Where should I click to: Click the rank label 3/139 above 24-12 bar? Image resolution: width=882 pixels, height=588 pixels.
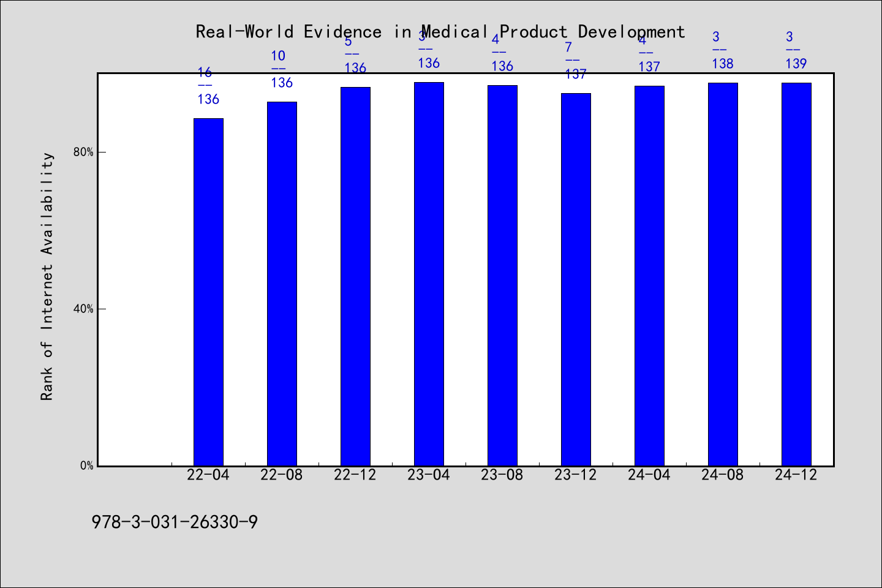[796, 50]
